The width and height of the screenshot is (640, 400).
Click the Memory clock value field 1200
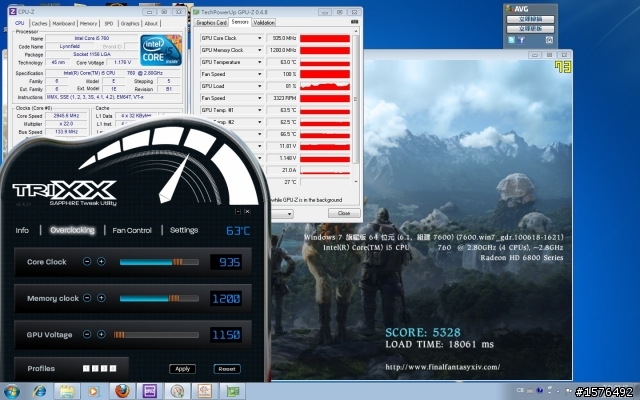(226, 298)
